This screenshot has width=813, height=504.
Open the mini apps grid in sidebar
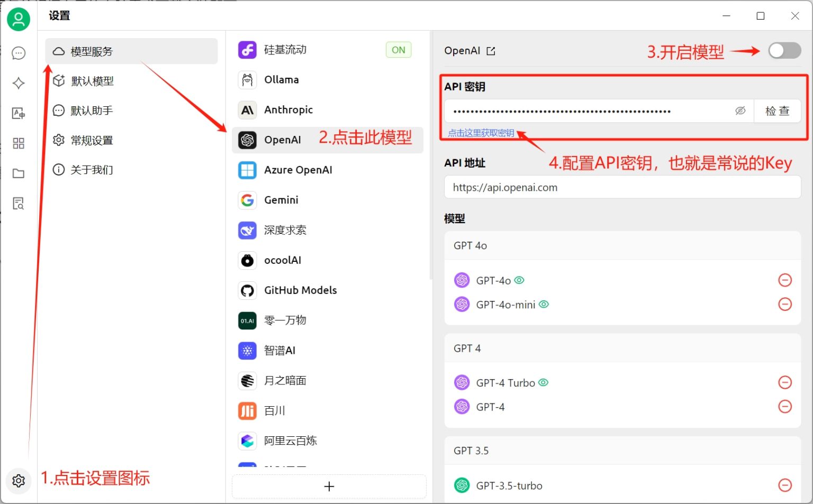point(18,143)
